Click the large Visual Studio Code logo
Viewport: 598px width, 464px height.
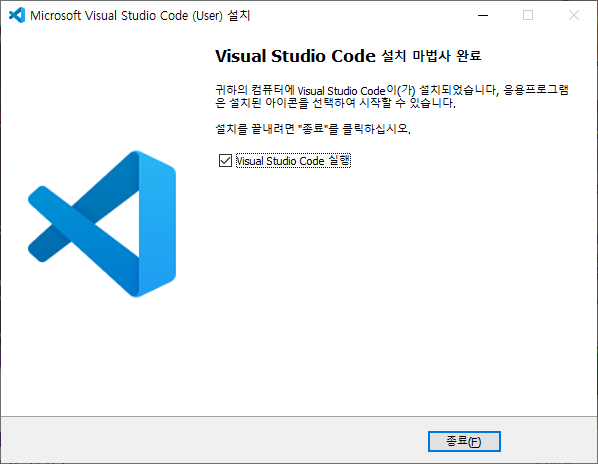[x=102, y=224]
